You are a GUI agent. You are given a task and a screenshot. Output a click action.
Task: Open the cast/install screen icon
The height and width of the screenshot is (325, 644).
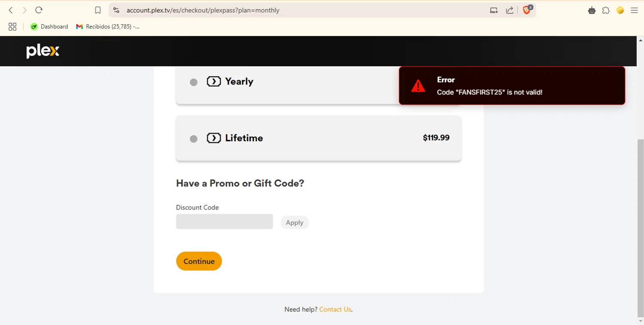pos(494,10)
